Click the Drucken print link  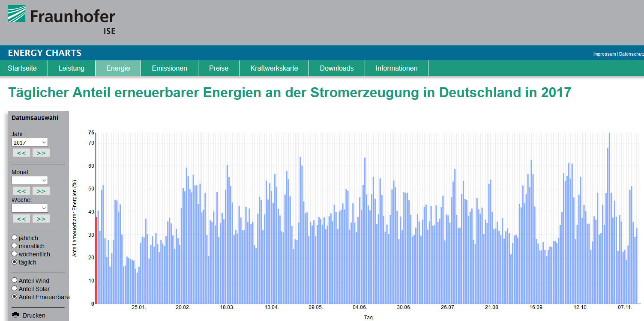tap(34, 315)
